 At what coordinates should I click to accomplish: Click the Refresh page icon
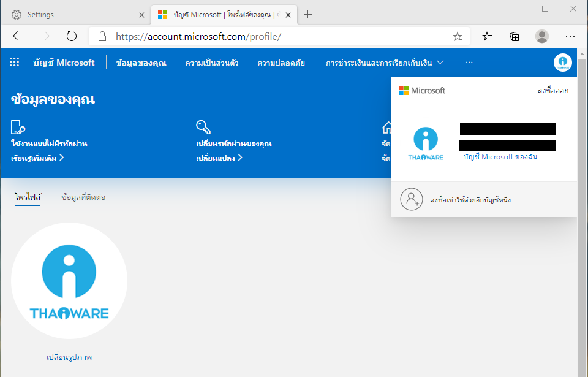[71, 36]
